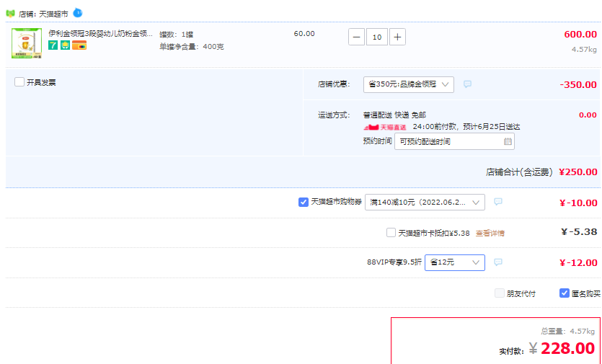Viewport: 602px width, 364px height.
Task: Open the 省350元 store discount dropdown
Action: tap(409, 84)
